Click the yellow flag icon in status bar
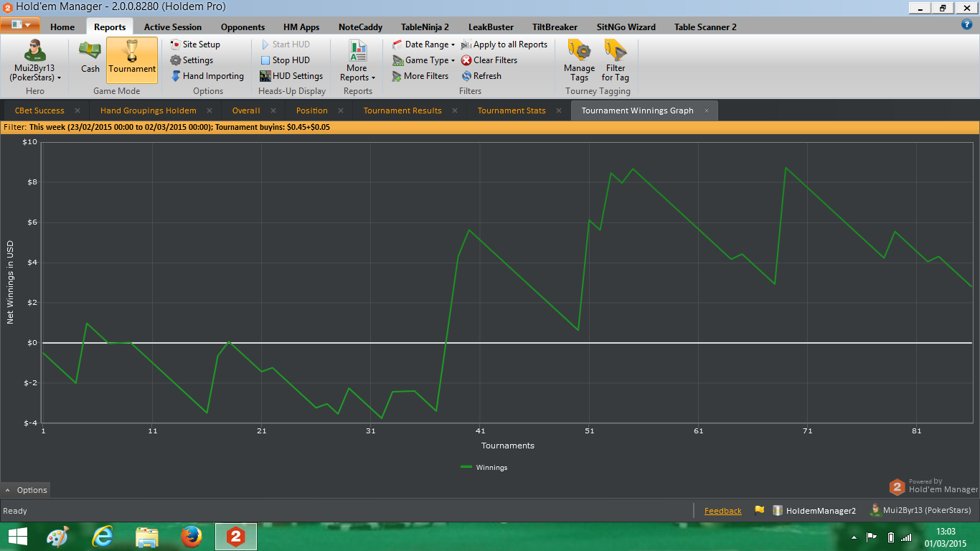Viewport: 980px width, 551px height. point(759,510)
